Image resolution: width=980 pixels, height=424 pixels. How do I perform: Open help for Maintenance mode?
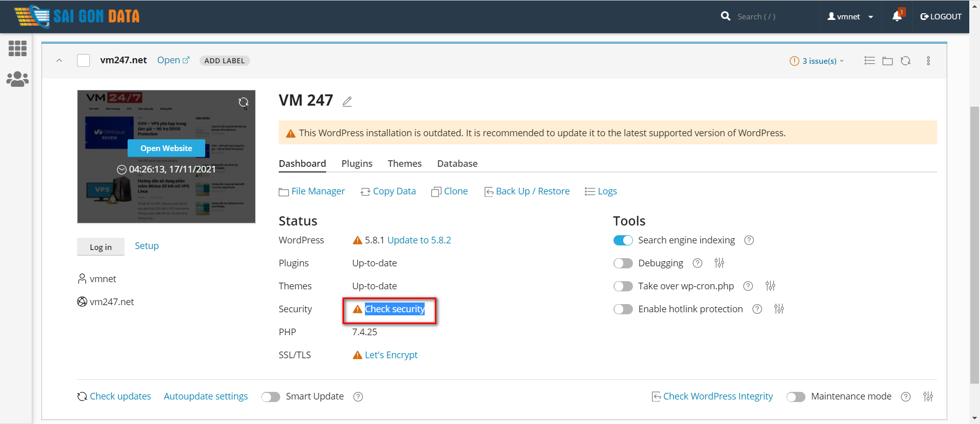[x=905, y=397]
